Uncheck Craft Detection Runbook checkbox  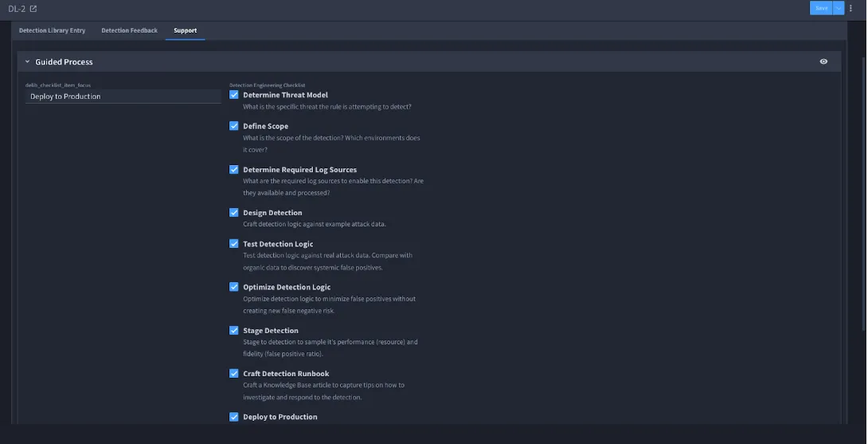[234, 373]
